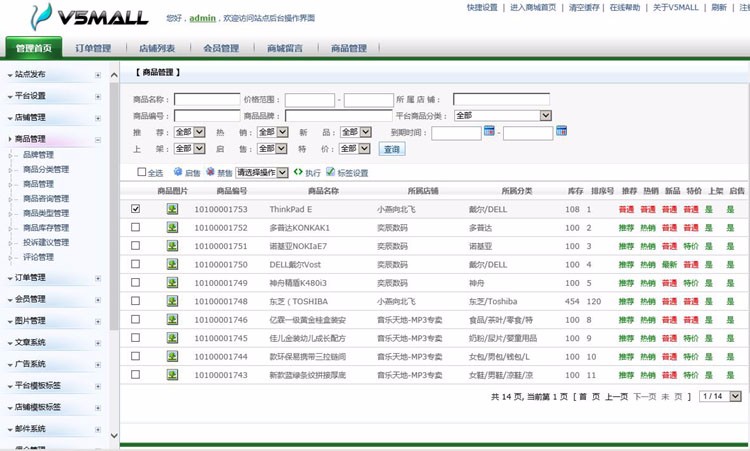Expand 图片管理 plus icon in sidebar

[x=98, y=321]
